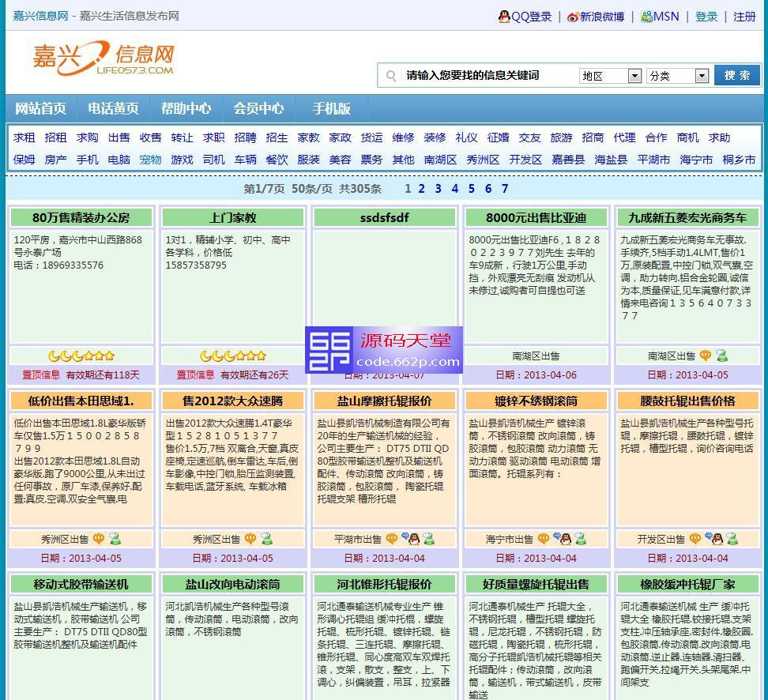Click 南湖区出售 under 8000元出售比亚迪
Viewport: 768px width, 700px height.
coord(536,356)
